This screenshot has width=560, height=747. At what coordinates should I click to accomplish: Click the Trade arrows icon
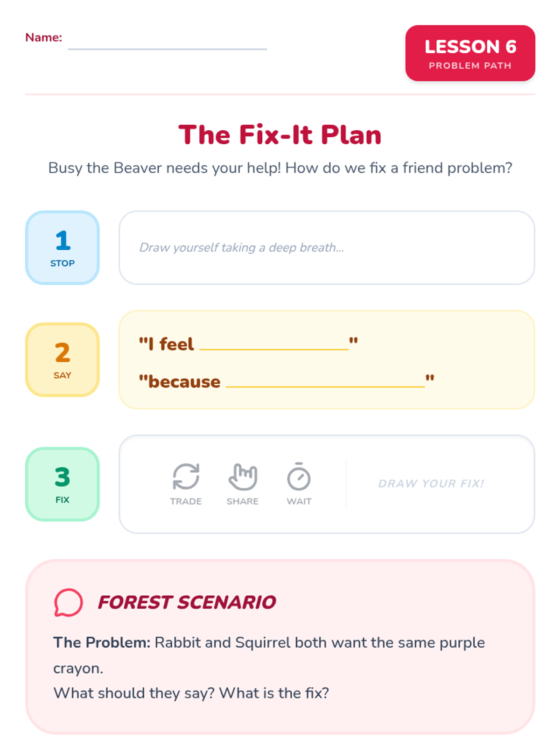click(186, 476)
